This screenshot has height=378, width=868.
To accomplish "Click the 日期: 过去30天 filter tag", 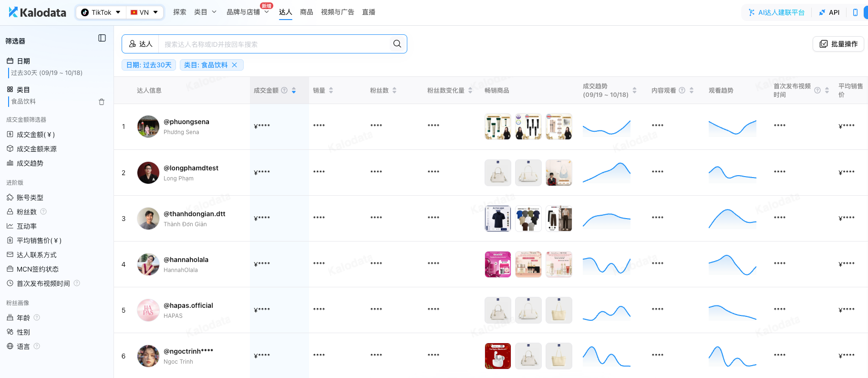I will click(149, 65).
